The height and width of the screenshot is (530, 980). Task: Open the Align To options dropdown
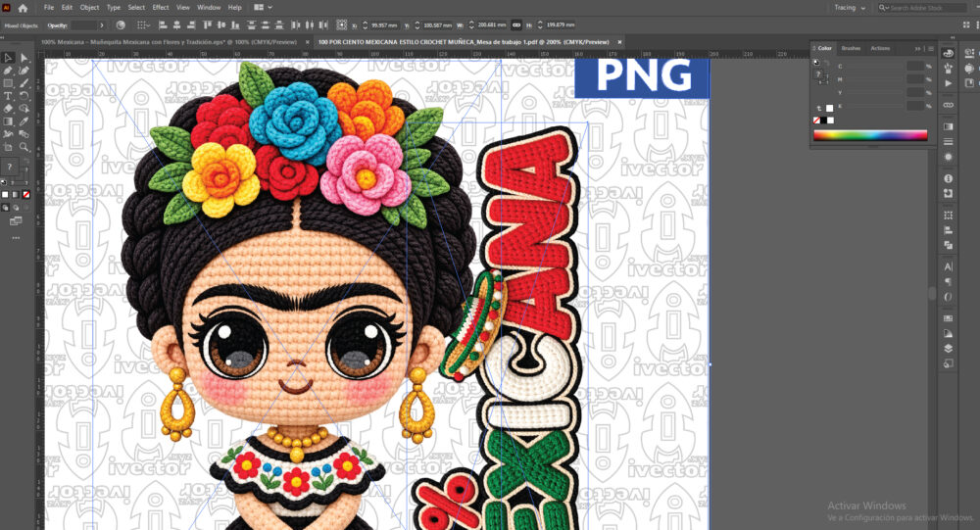[x=144, y=25]
